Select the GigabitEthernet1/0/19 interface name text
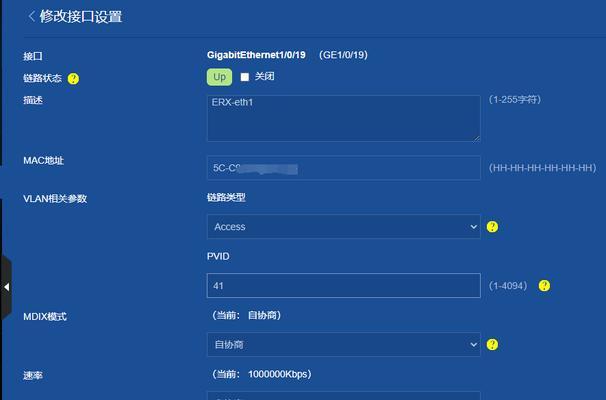The width and height of the screenshot is (606, 400). click(256, 55)
